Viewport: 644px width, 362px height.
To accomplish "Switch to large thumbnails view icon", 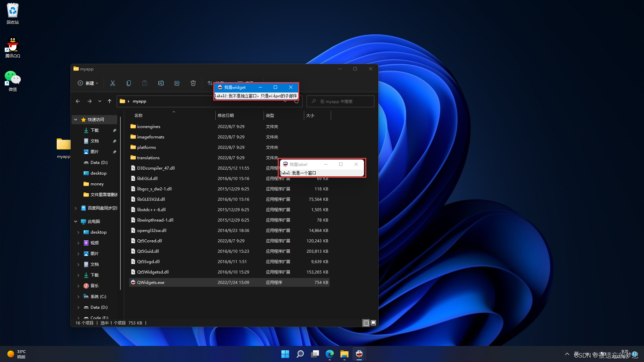I will [x=373, y=323].
